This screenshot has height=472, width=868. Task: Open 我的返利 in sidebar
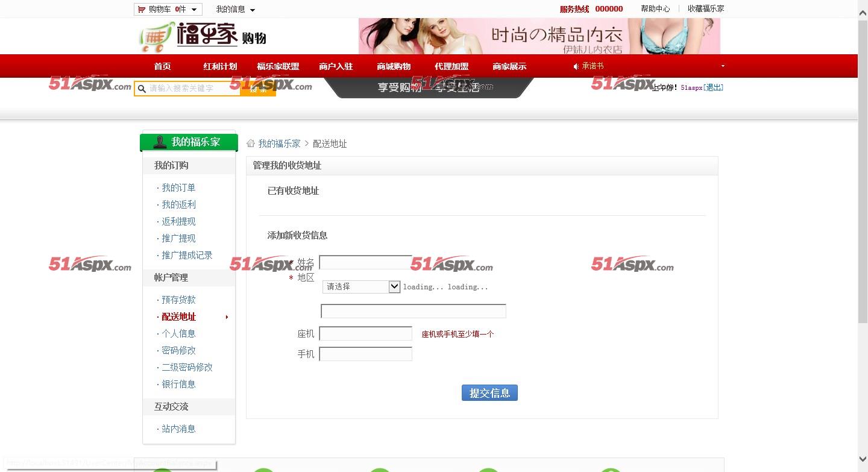coord(178,204)
